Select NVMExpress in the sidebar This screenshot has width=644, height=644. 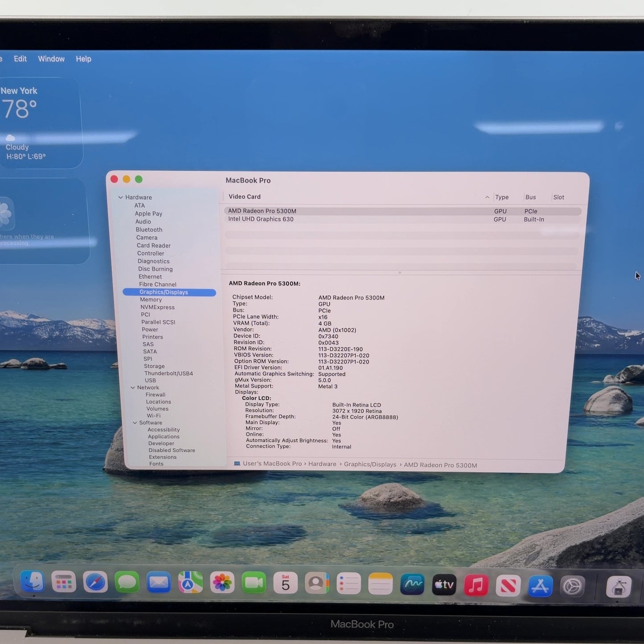pos(157,308)
